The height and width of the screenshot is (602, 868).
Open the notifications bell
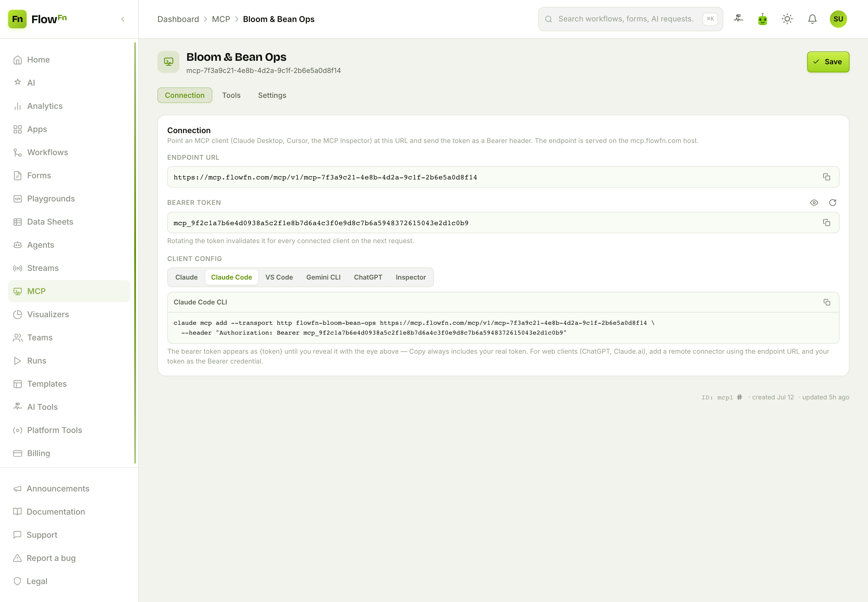click(812, 19)
